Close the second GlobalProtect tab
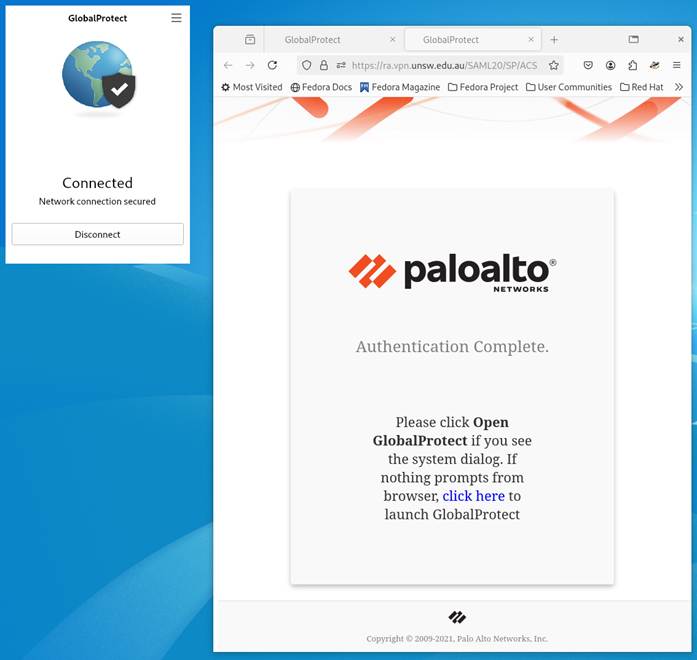 pyautogui.click(x=531, y=40)
